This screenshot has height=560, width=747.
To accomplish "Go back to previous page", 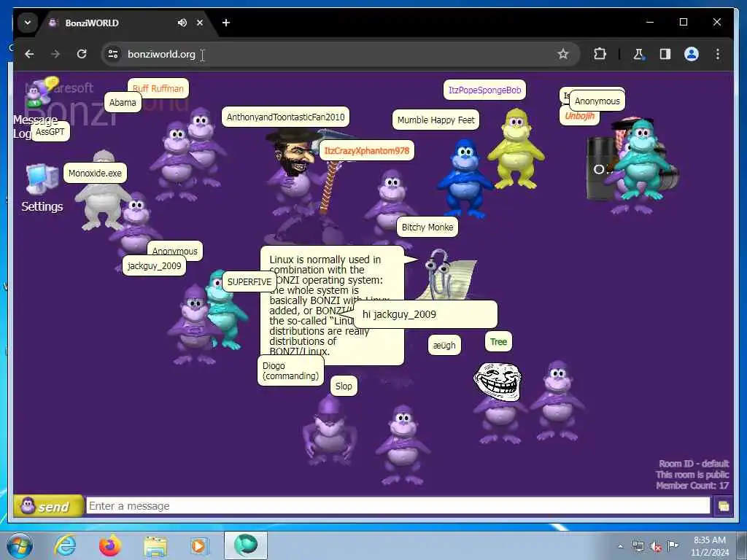I will [x=29, y=54].
